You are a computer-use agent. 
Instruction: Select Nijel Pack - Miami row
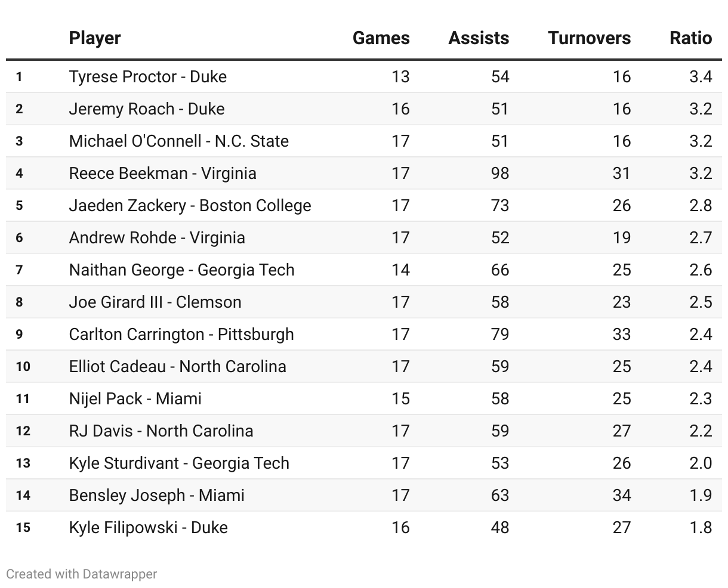(x=135, y=399)
